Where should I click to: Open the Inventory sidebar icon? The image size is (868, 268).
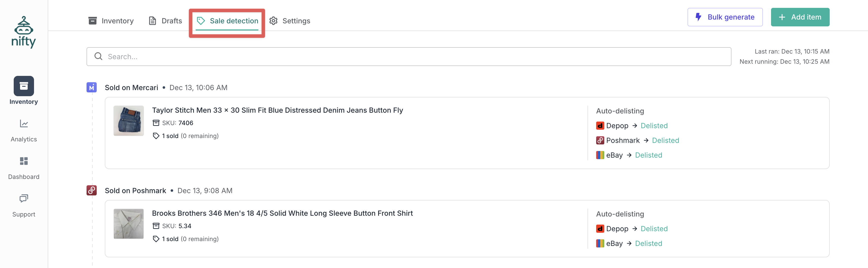[24, 86]
